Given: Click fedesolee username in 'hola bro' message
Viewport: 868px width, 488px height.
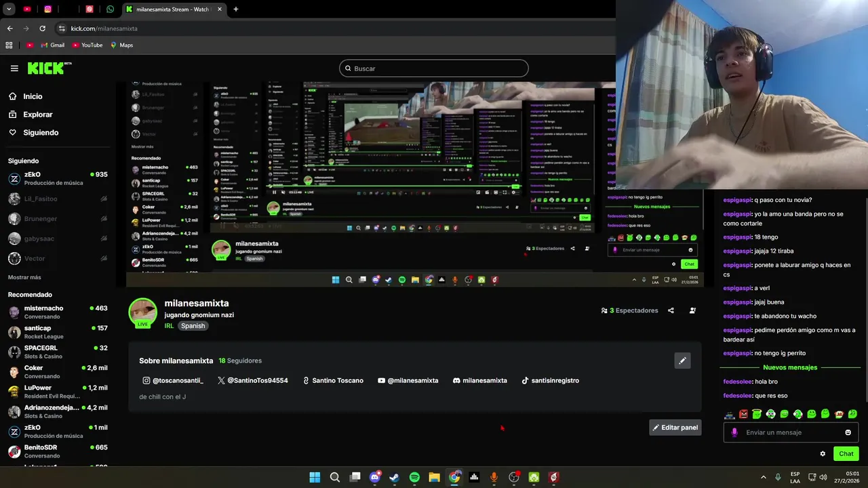Looking at the screenshot, I should click(x=737, y=382).
